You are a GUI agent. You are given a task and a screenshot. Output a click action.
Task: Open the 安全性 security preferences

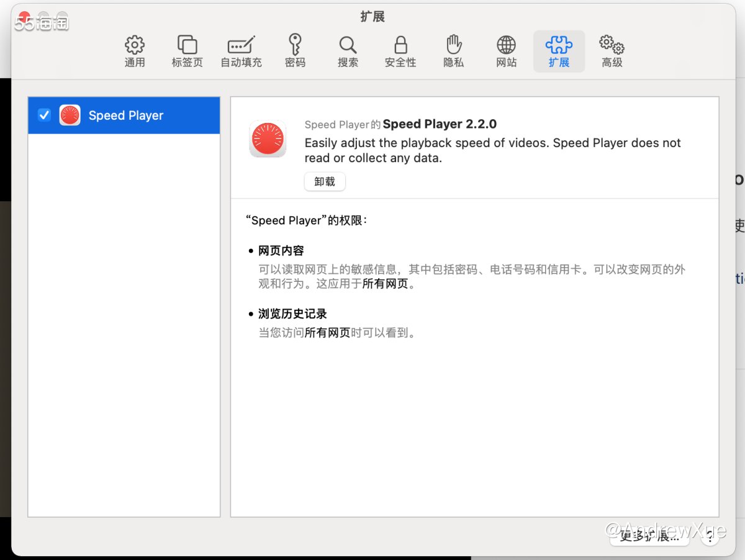click(x=400, y=52)
